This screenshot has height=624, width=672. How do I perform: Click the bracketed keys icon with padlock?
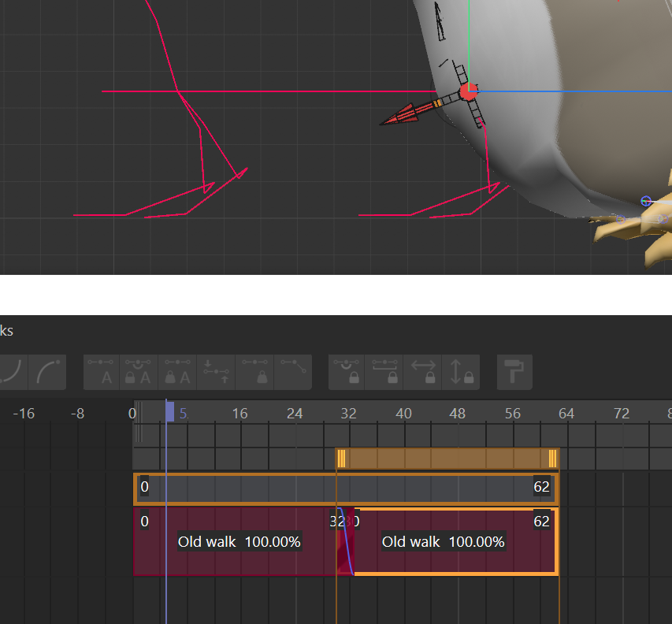point(384,372)
